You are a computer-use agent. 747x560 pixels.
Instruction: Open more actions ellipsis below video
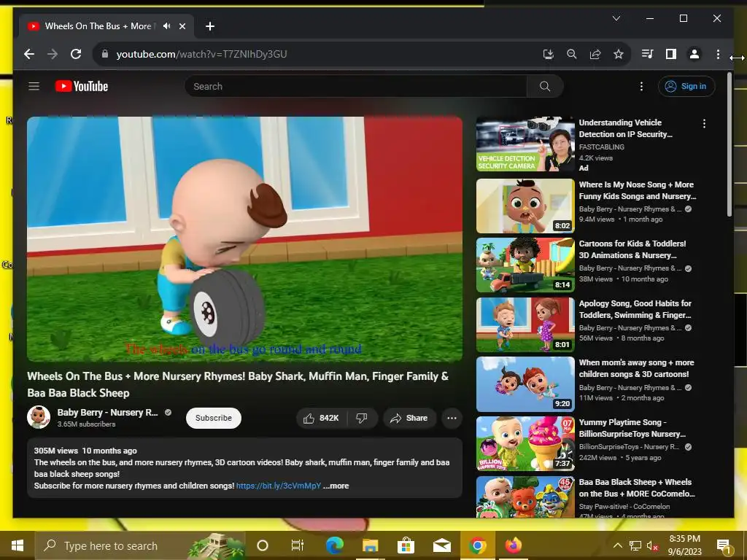[452, 418]
